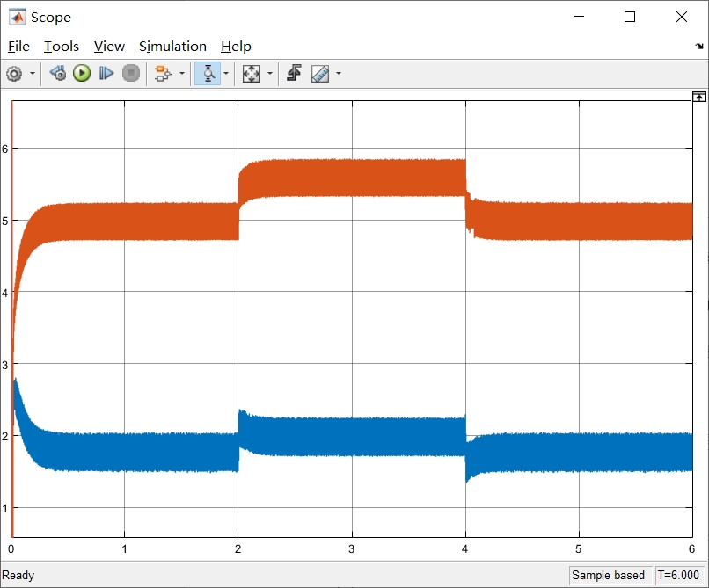The image size is (709, 588).
Task: Toggle the Zoom tool icon
Action: (208, 73)
